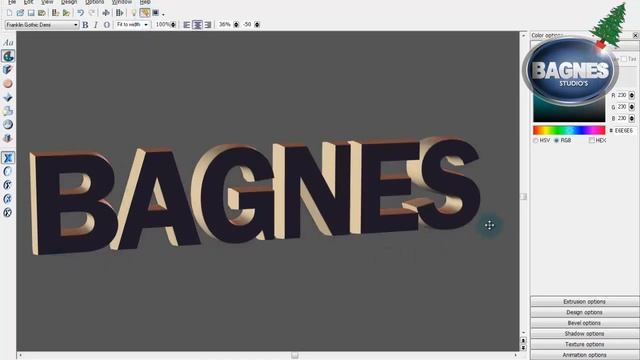The width and height of the screenshot is (640, 360).
Task: Select the HSV radio button
Action: [x=536, y=140]
